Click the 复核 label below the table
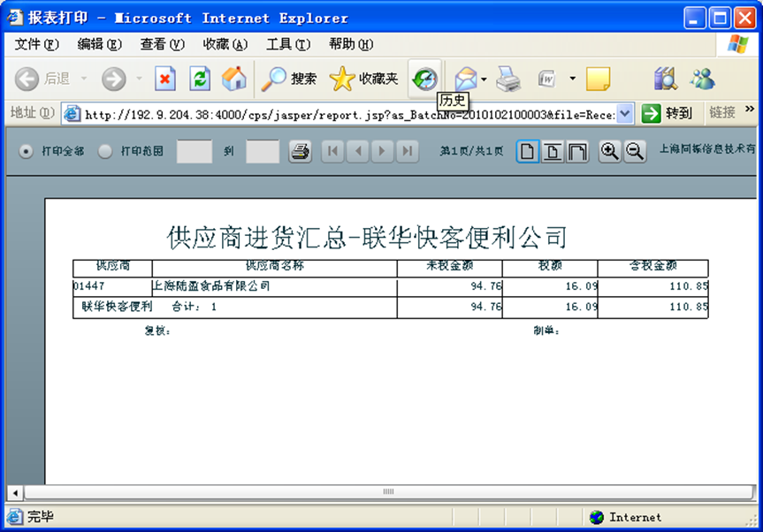 [157, 331]
